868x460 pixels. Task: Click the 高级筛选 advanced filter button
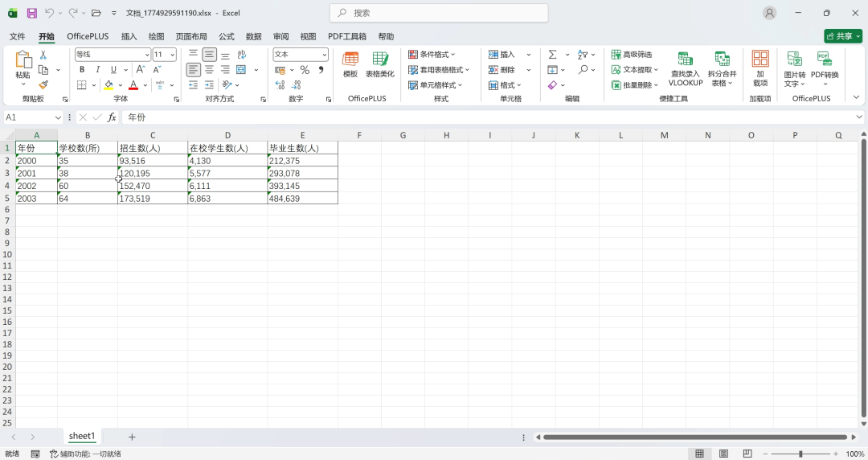click(634, 55)
